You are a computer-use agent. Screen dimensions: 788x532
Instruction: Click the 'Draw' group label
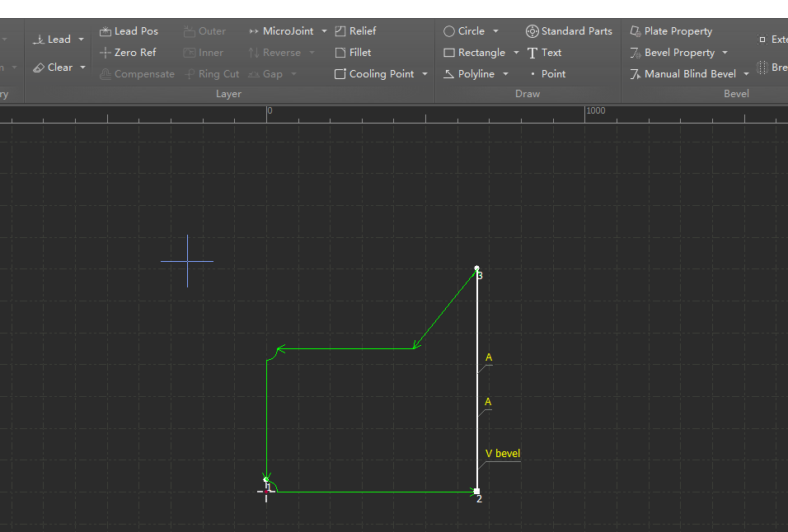[x=528, y=94]
